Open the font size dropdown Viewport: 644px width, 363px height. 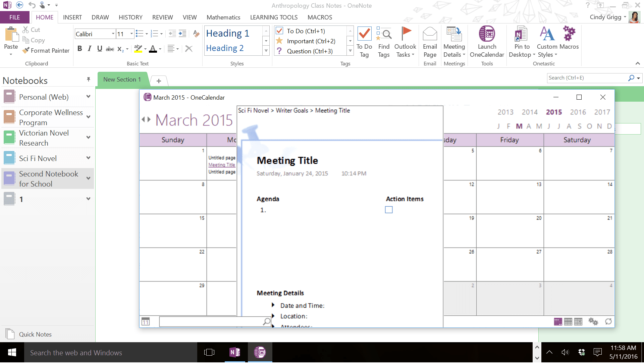tap(131, 34)
